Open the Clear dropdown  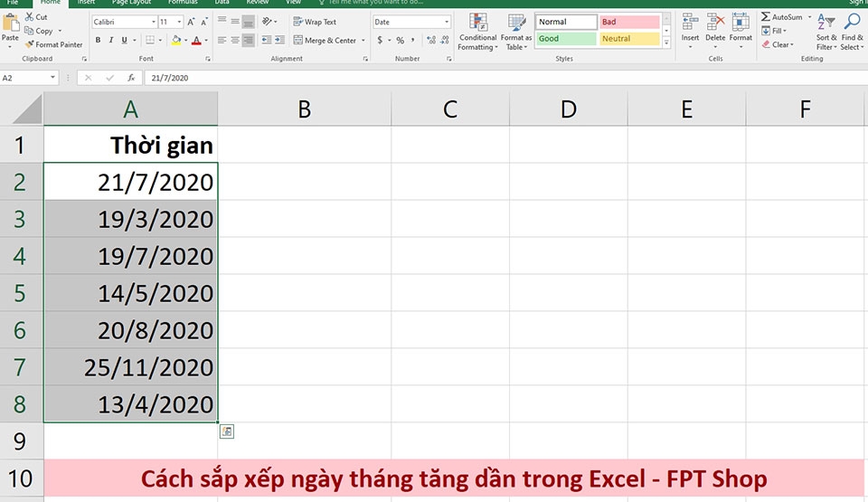click(778, 44)
